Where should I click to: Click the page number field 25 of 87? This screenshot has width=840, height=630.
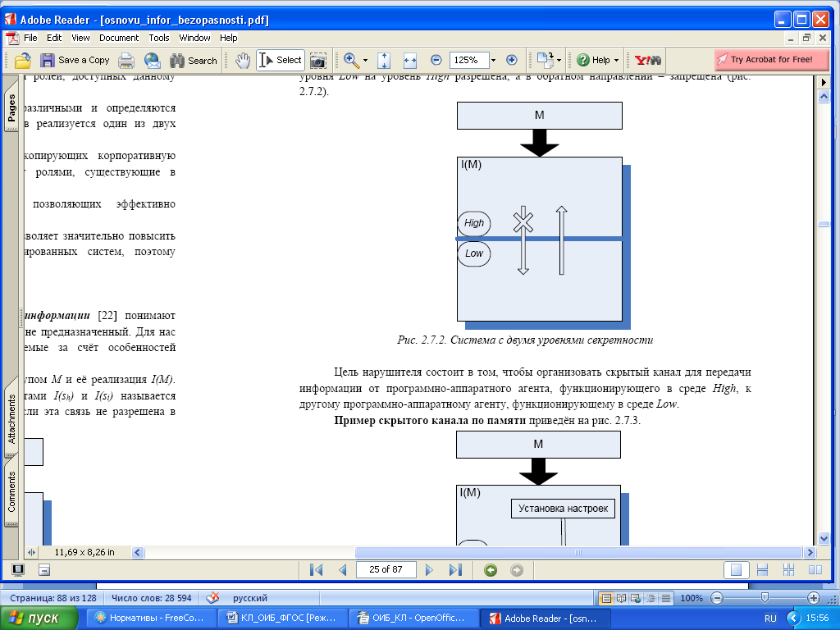386,569
